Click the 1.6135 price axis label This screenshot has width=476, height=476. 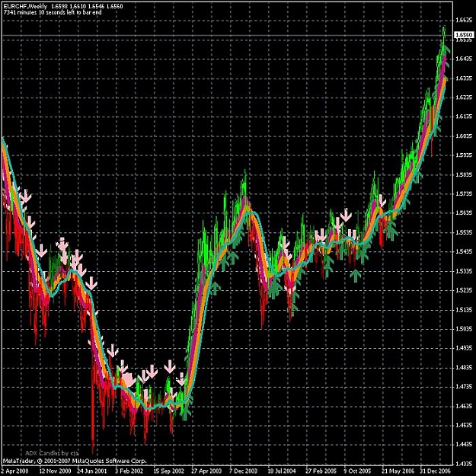point(464,117)
